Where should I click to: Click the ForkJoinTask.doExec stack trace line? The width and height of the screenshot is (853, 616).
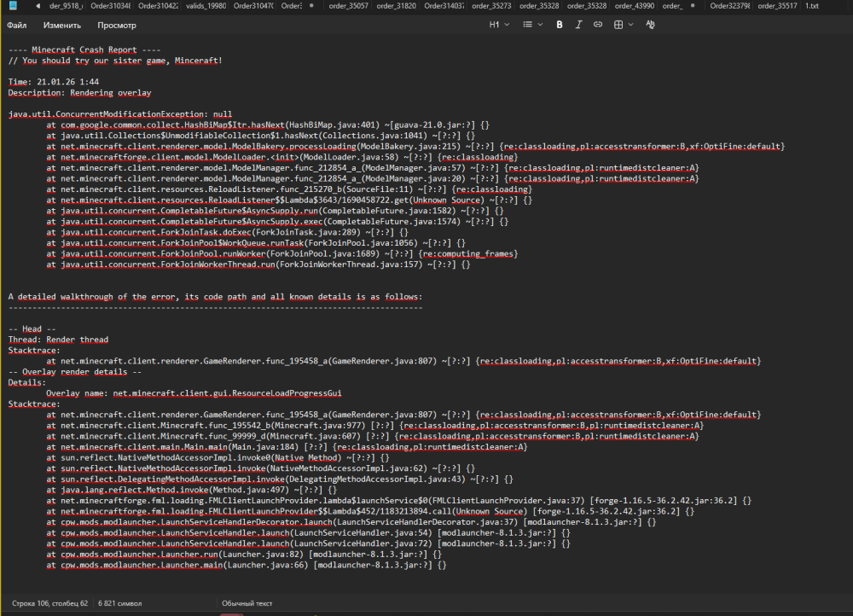point(227,232)
